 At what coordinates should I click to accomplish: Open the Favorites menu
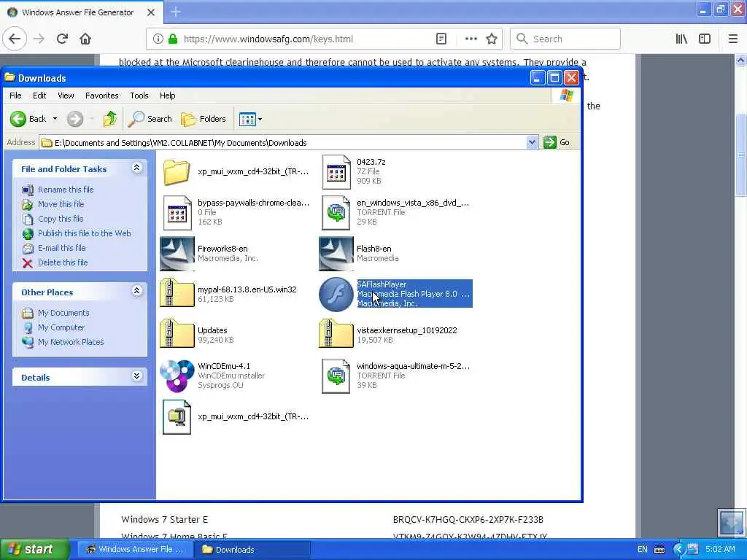[x=101, y=96]
